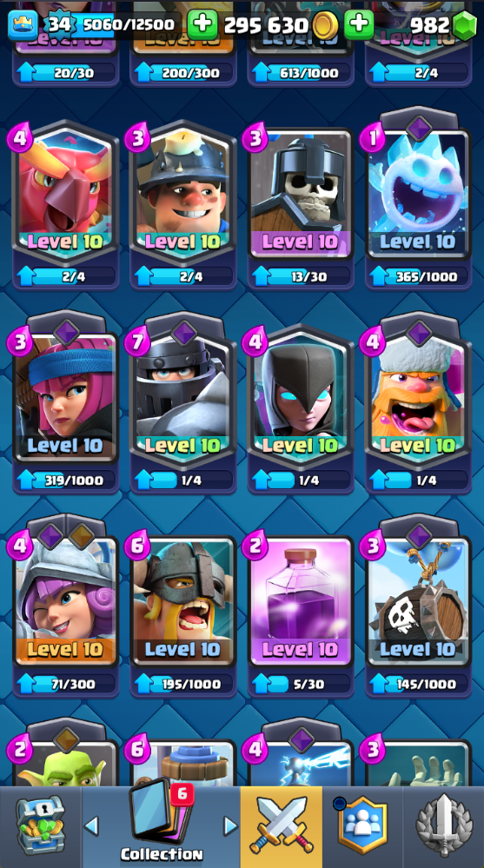
Task: Tap the green plus next to experience
Action: click(x=202, y=25)
